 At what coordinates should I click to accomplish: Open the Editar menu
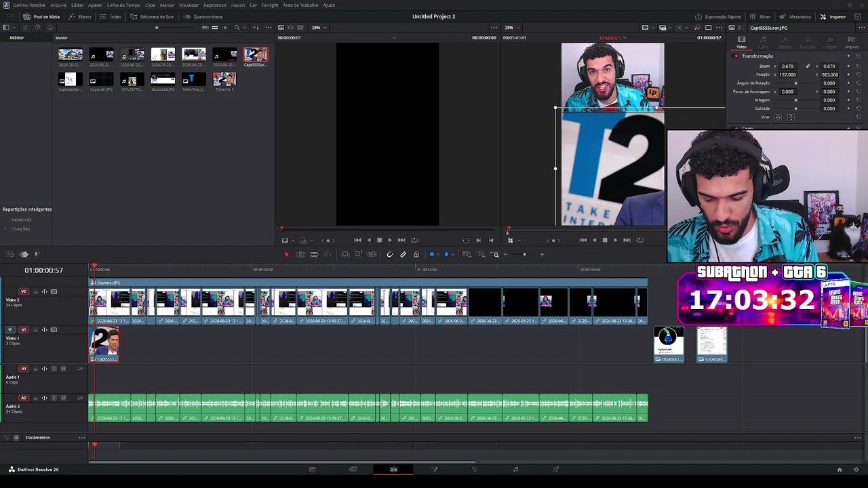(77, 5)
